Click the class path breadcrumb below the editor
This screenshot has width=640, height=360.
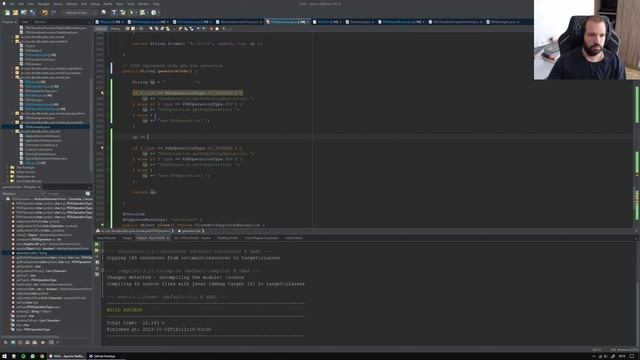137,231
